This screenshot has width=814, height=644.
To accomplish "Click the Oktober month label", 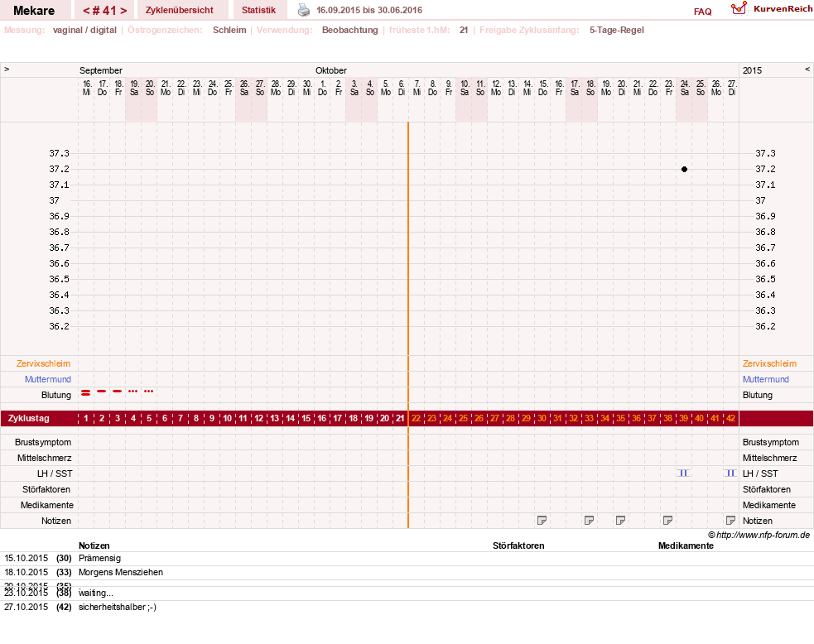I will click(x=331, y=70).
